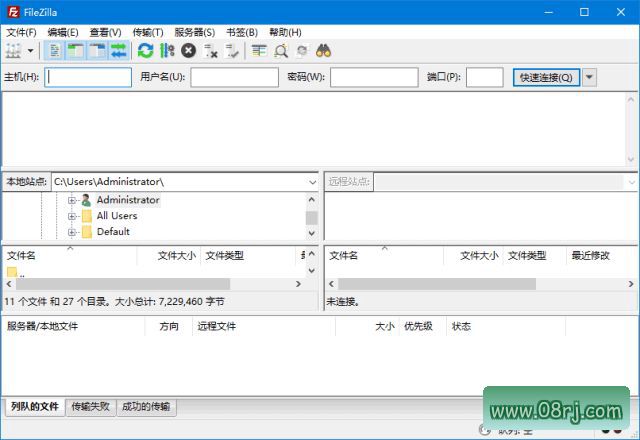This screenshot has height=440, width=640.
Task: Click the green refresh file lists icon
Action: [x=146, y=50]
